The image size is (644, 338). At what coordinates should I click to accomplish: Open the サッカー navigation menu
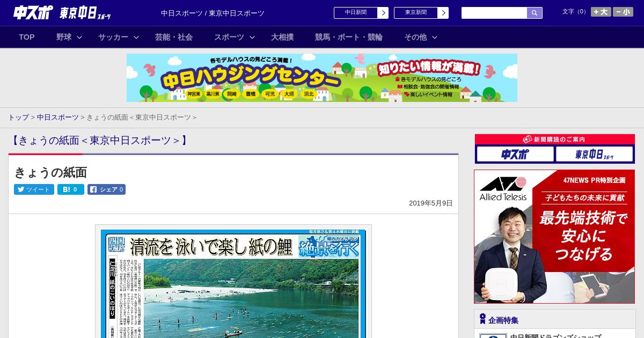[x=113, y=37]
